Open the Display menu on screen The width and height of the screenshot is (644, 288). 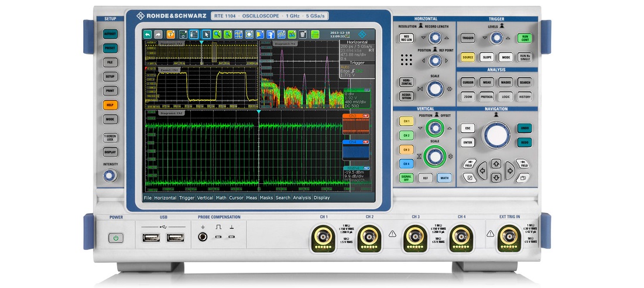click(x=321, y=198)
